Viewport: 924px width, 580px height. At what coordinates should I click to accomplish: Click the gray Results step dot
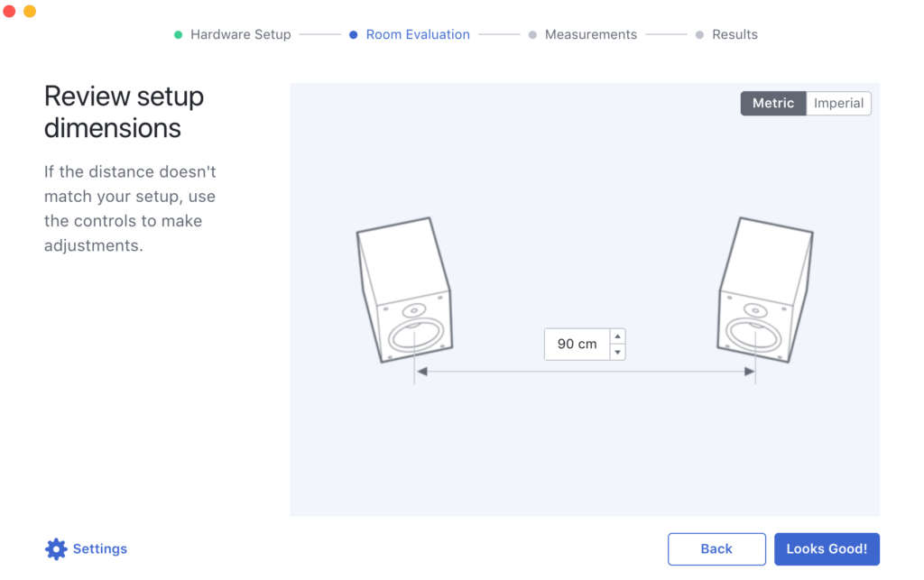pyautogui.click(x=699, y=35)
